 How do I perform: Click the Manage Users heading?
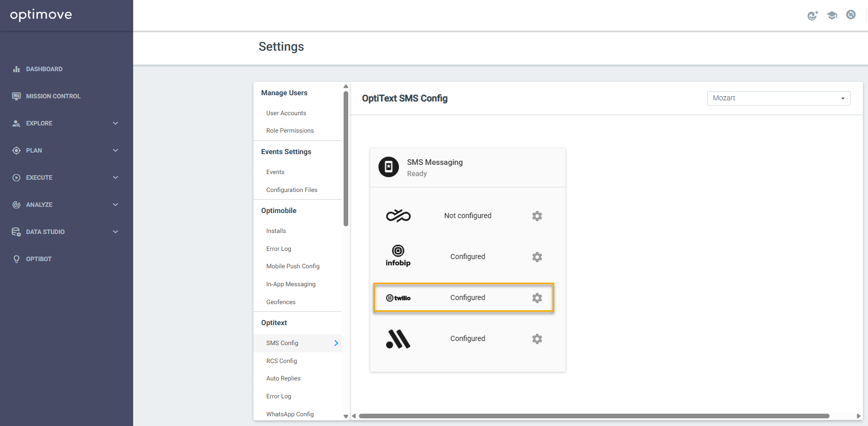[x=284, y=93]
